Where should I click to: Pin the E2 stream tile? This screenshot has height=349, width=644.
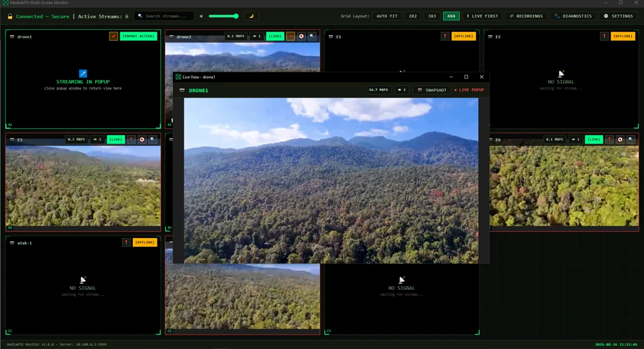pos(604,36)
